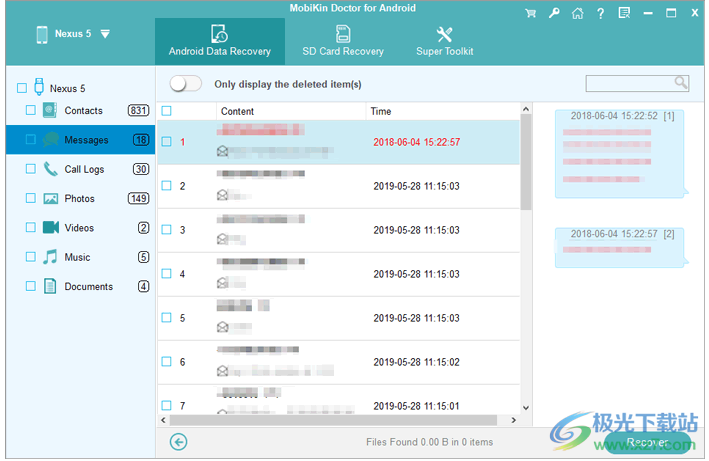Click envelope icon in message row 6
This screenshot has height=461, width=709.
click(222, 371)
